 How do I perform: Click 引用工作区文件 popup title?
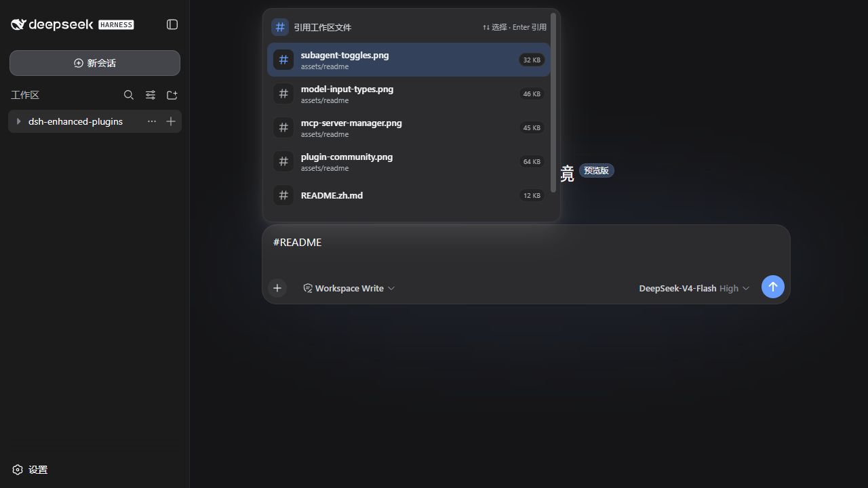(x=322, y=27)
